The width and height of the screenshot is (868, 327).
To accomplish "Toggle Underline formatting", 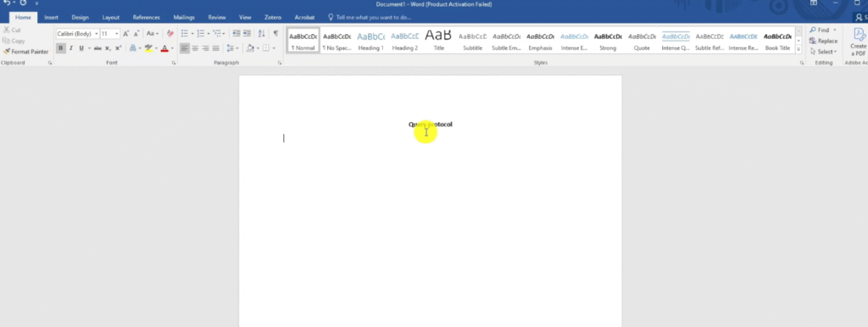I will coord(81,48).
